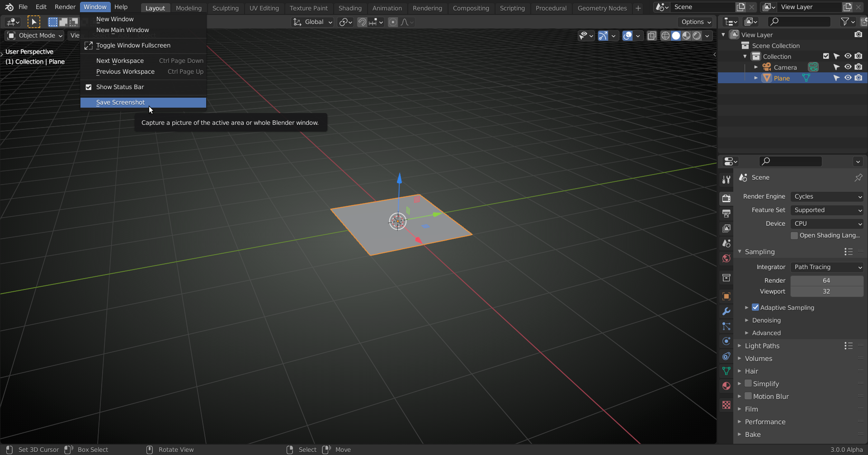The width and height of the screenshot is (868, 455).
Task: Open the Output properties tab
Action: pyautogui.click(x=726, y=213)
